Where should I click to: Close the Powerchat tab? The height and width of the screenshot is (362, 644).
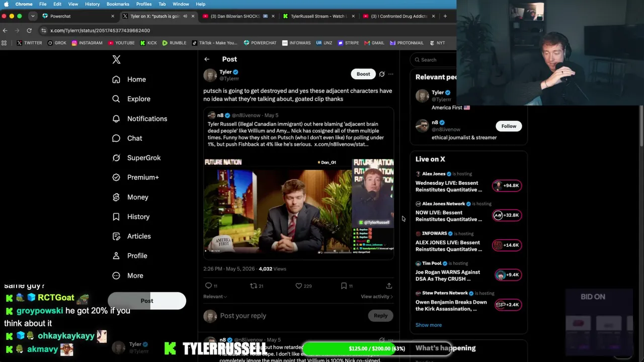tap(113, 16)
